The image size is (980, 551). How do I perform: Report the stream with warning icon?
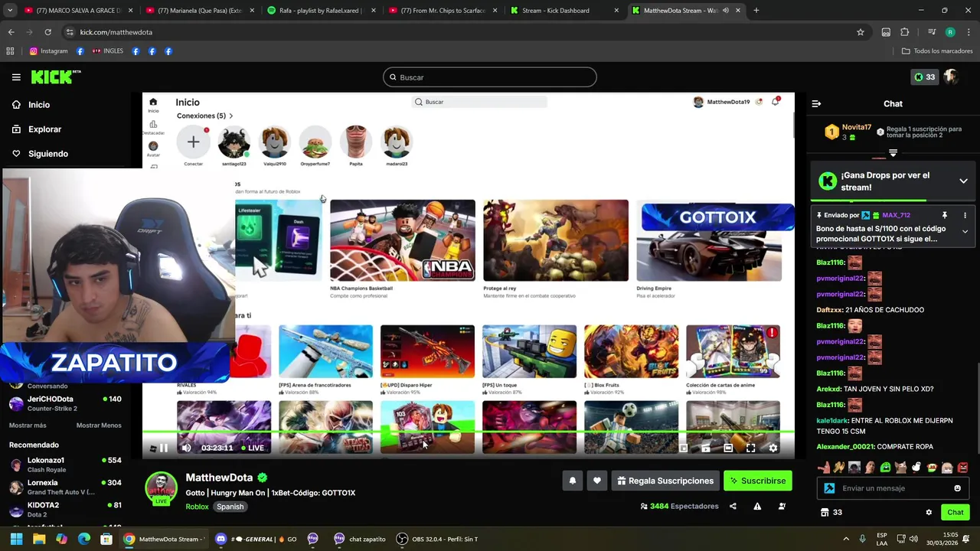coord(757,506)
